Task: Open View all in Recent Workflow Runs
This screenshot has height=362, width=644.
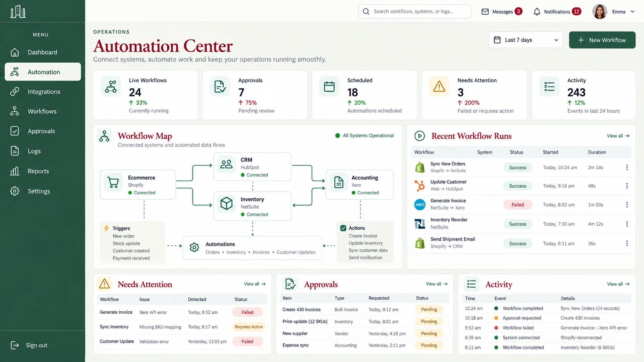Action: (618, 136)
